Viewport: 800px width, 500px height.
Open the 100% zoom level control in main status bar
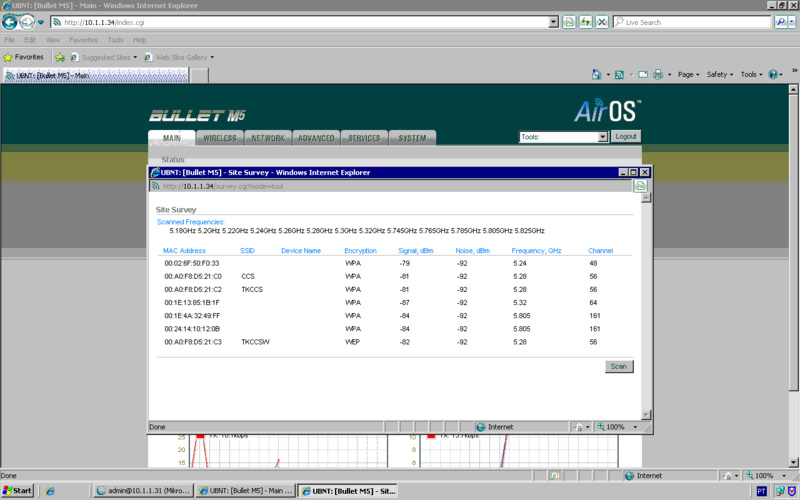tap(767, 476)
